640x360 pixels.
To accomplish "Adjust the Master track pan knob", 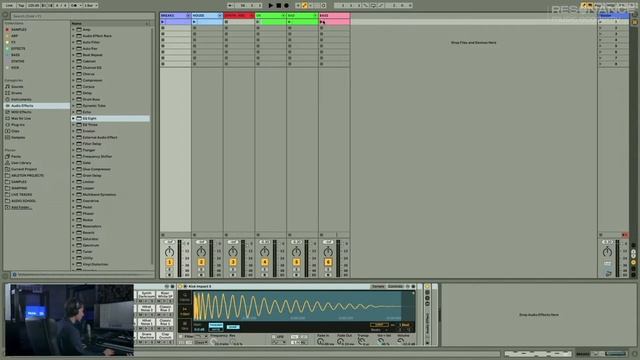I will click(x=607, y=251).
